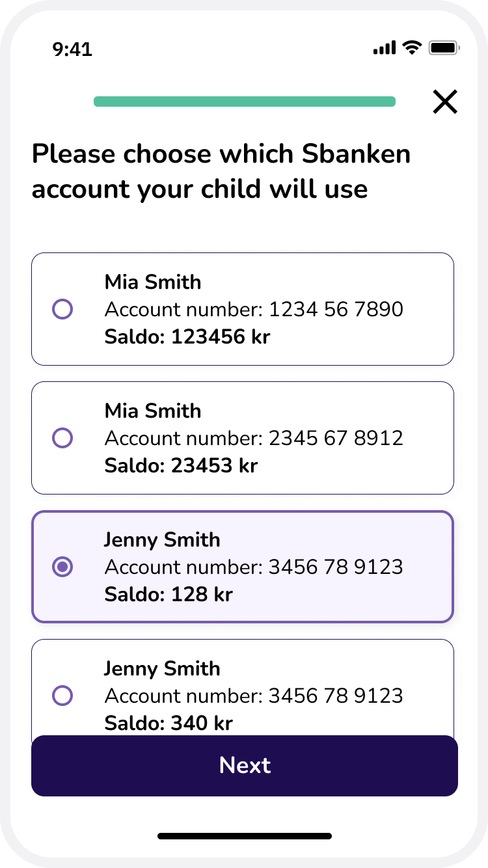The height and width of the screenshot is (868, 488).
Task: Click Jenny Smith name in the highlighted card
Action: 162,539
